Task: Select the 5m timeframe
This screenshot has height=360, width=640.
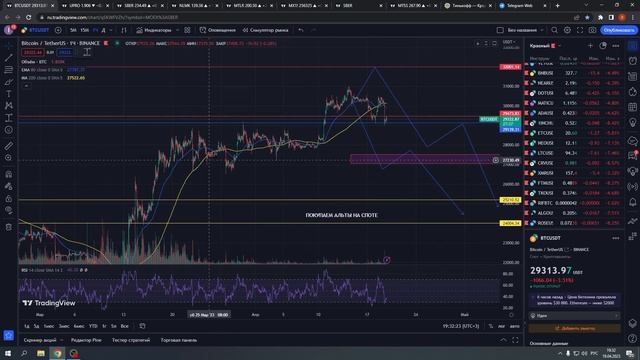Action: tap(73, 30)
